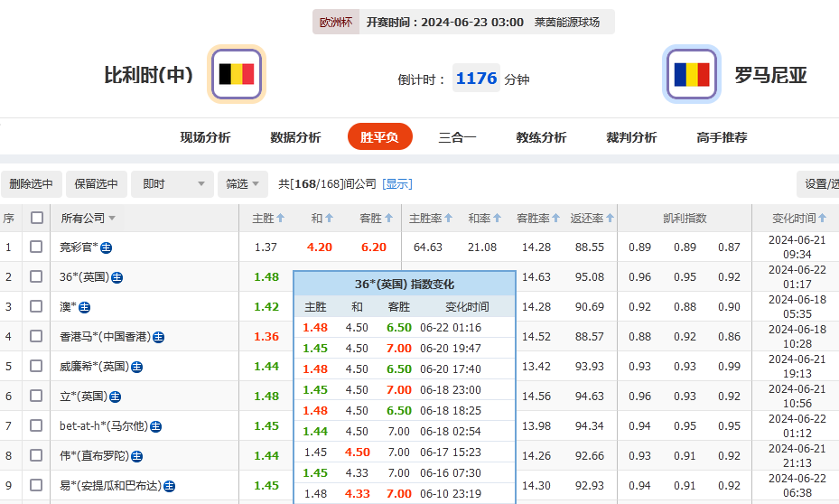The height and width of the screenshot is (504, 839).
Task: Select the checkbox for 威廉希*(英国) row
Action: tap(36, 366)
